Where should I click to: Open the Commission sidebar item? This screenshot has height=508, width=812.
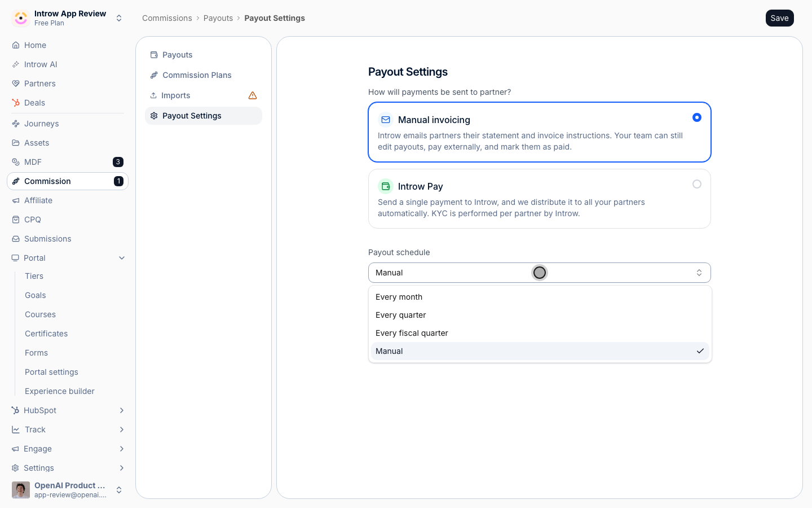(68, 181)
